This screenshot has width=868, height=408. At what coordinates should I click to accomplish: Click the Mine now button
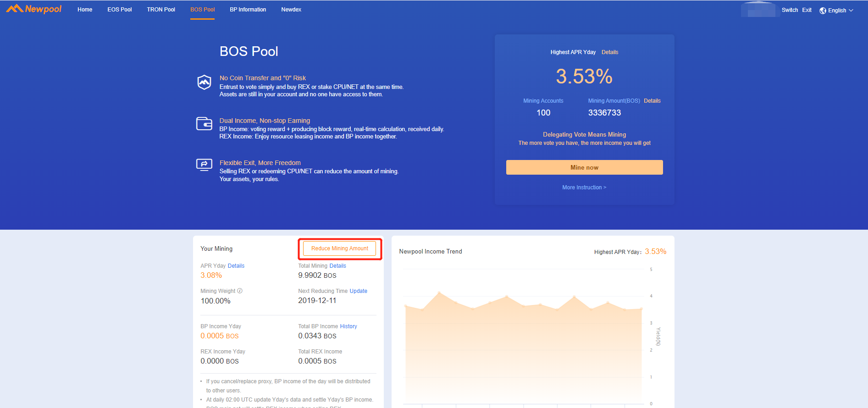point(584,167)
